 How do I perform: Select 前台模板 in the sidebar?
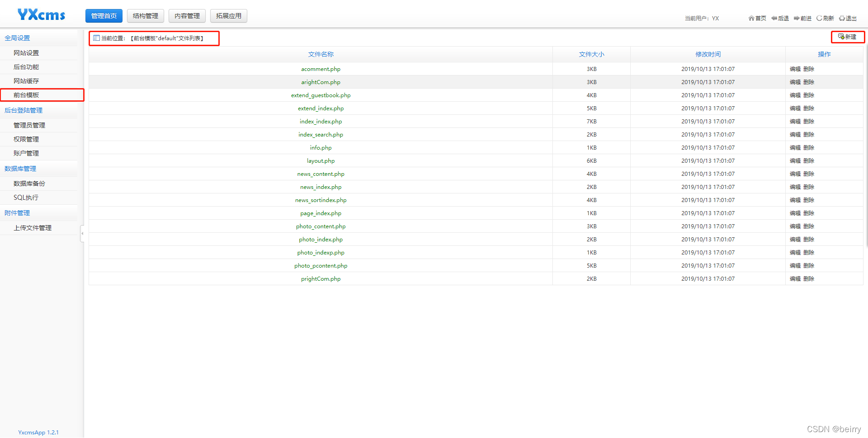tap(26, 95)
